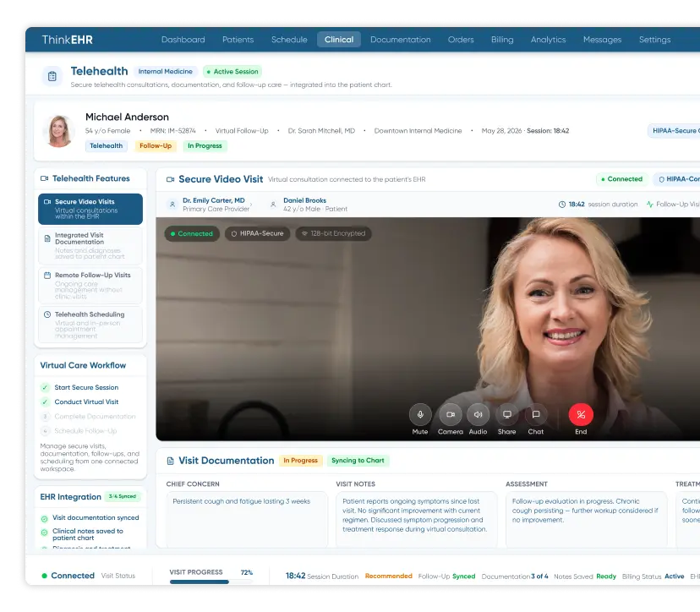Click the Visit Progress bar
The height and width of the screenshot is (612, 700).
click(x=211, y=582)
